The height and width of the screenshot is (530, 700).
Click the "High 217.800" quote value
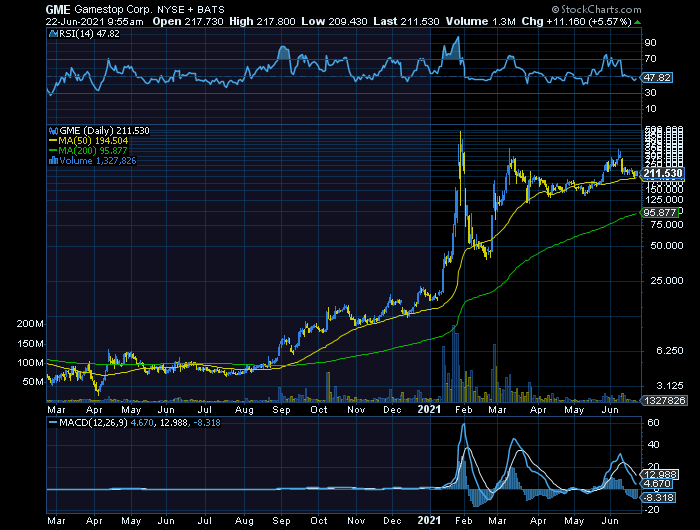[x=262, y=21]
